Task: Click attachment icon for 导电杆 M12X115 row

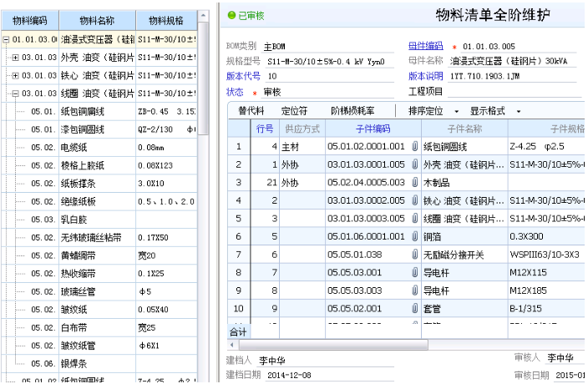Action: (415, 272)
